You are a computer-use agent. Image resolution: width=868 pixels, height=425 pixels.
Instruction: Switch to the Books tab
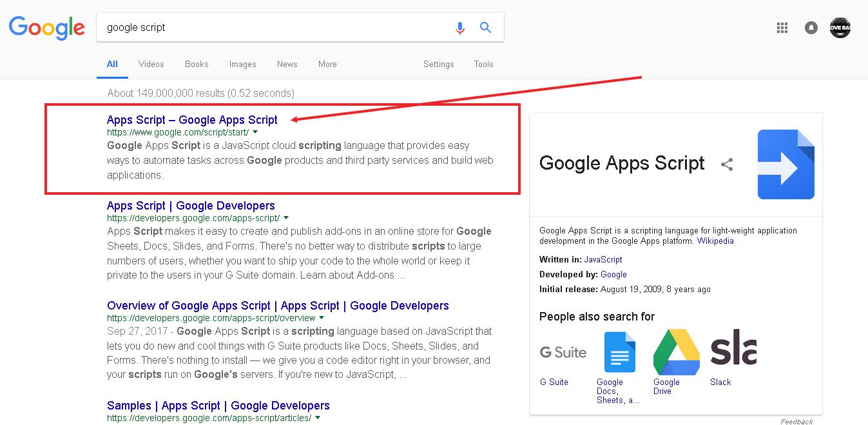point(197,64)
